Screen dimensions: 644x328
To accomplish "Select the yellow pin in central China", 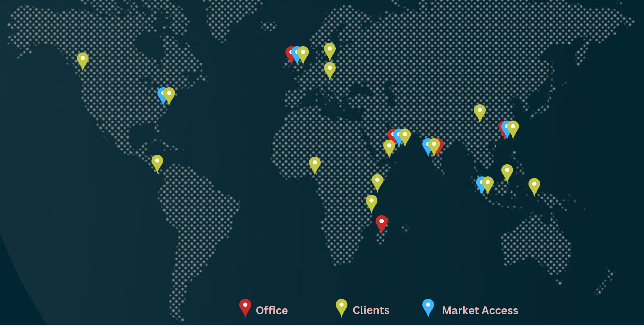I will tap(480, 111).
